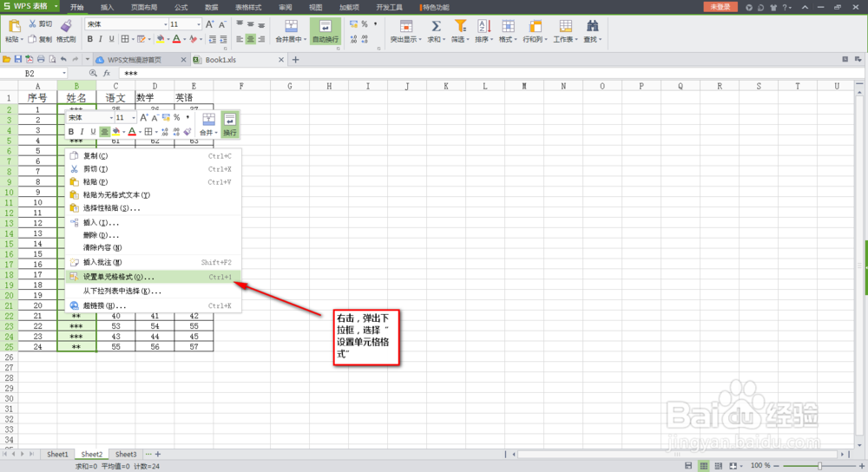Toggle Auto Wrap (自动换行) in ribbon
The height and width of the screenshot is (472, 868).
point(325,31)
